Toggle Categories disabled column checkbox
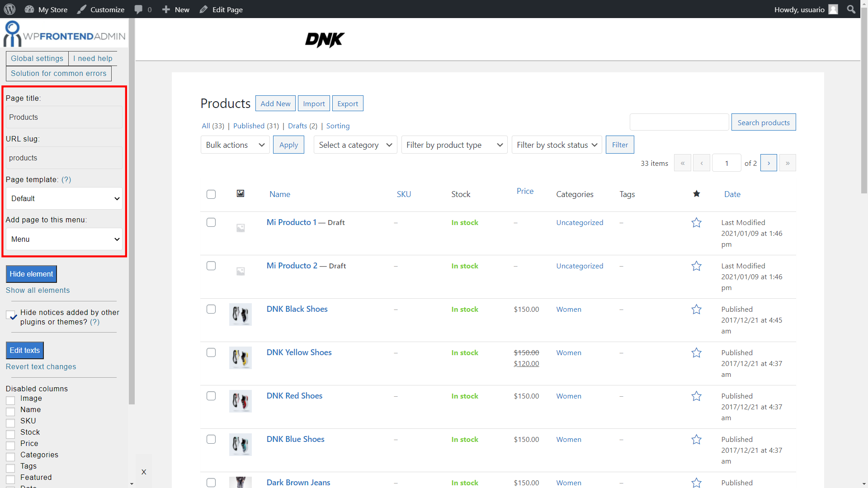Viewport: 868px width, 488px height. point(10,457)
